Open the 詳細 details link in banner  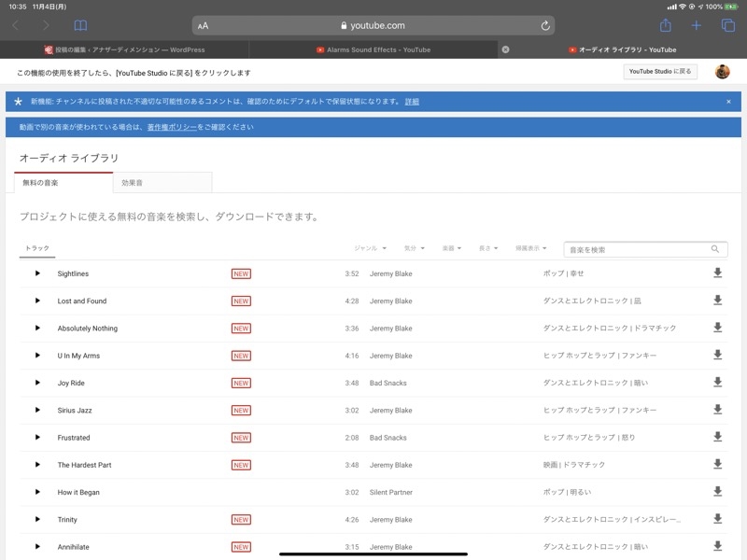coord(412,102)
